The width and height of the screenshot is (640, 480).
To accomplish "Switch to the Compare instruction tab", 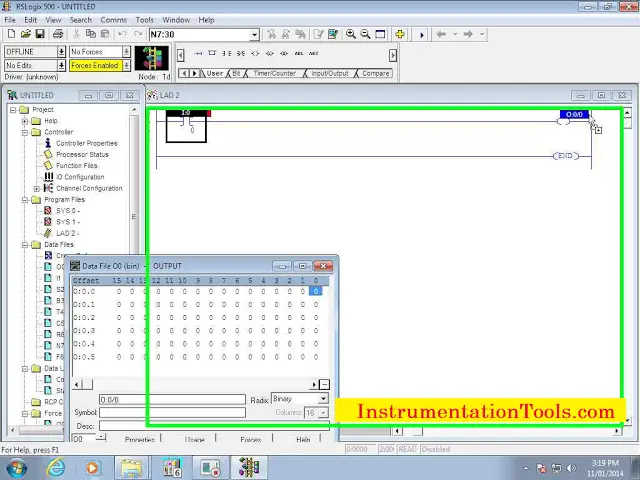I will 376,73.
